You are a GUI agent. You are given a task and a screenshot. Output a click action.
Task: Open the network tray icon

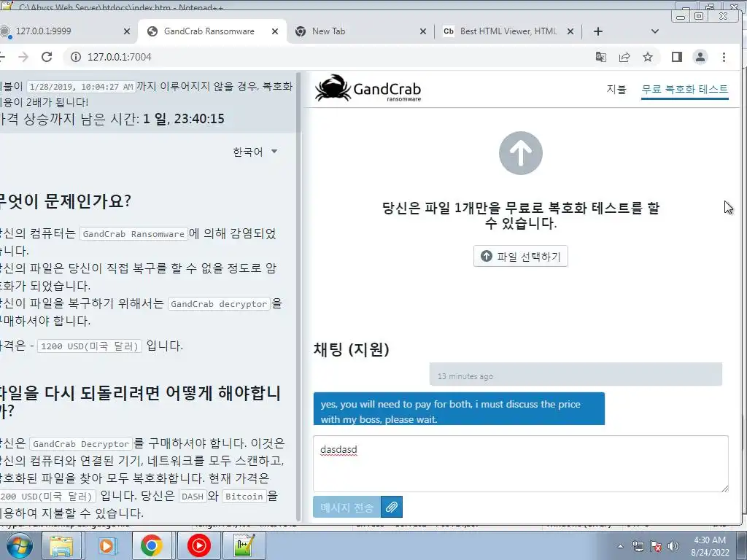tap(638, 546)
